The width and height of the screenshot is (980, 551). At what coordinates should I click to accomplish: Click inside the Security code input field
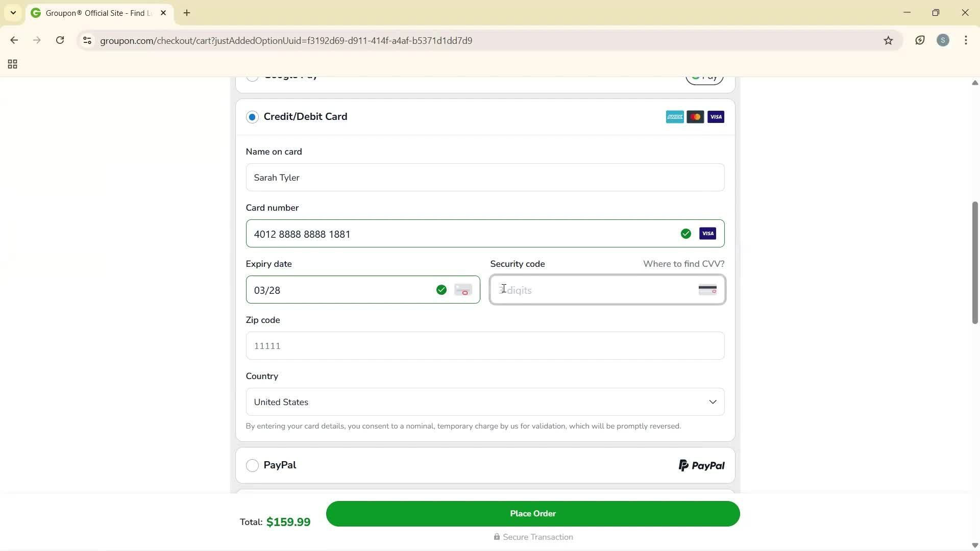point(587,290)
